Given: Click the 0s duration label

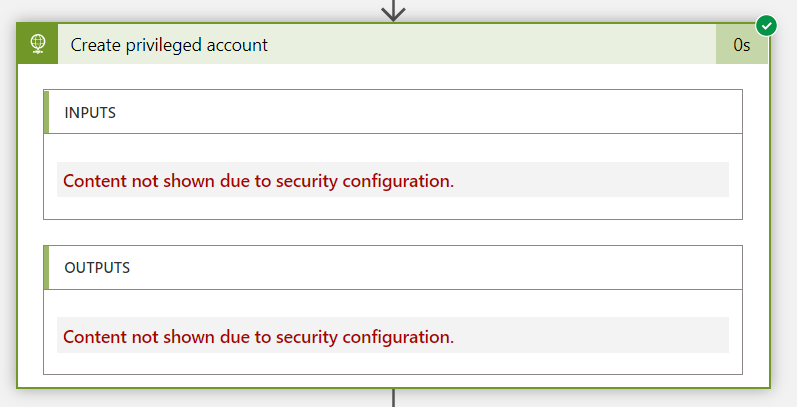Looking at the screenshot, I should coord(742,45).
